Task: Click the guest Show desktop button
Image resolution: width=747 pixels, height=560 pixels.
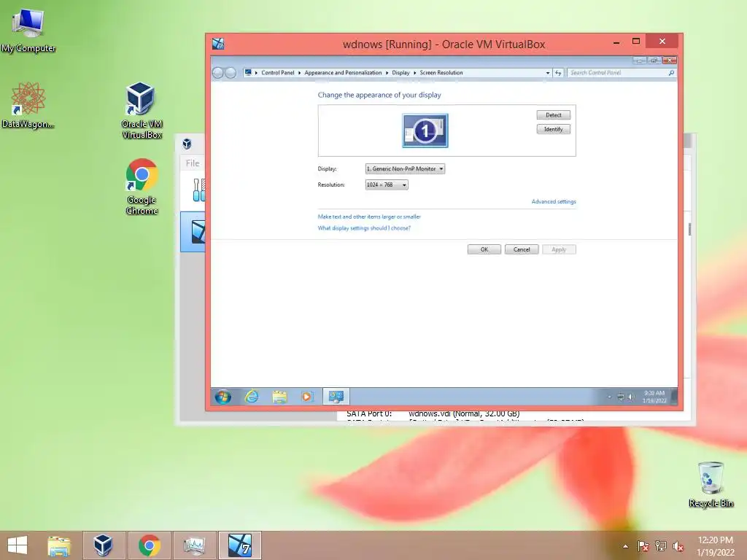Action: pyautogui.click(x=674, y=396)
